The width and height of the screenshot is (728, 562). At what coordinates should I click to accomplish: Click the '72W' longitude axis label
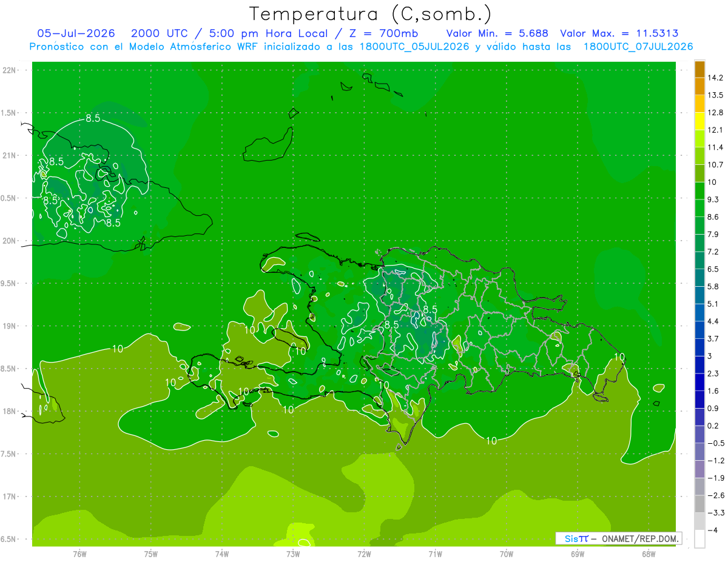364,554
